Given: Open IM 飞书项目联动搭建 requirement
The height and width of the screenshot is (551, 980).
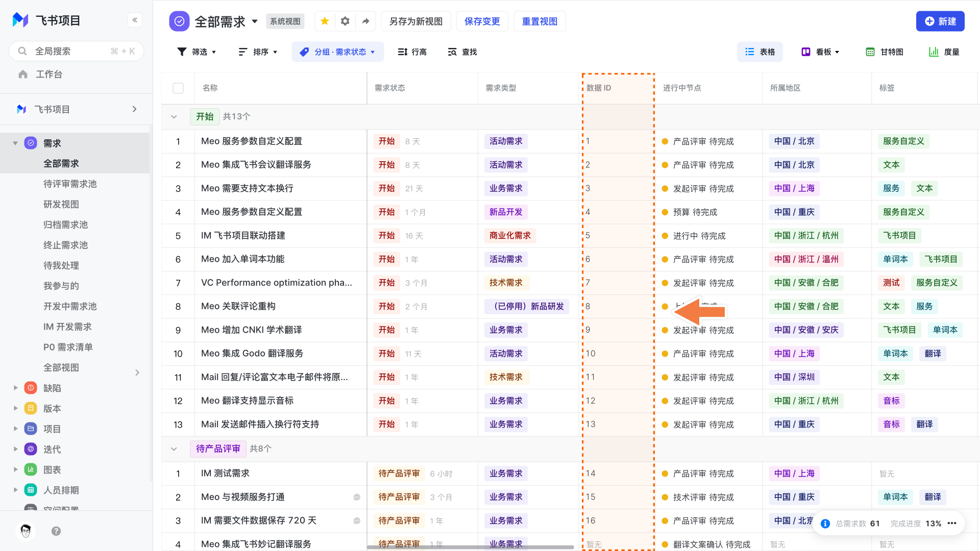Looking at the screenshot, I should (x=243, y=236).
